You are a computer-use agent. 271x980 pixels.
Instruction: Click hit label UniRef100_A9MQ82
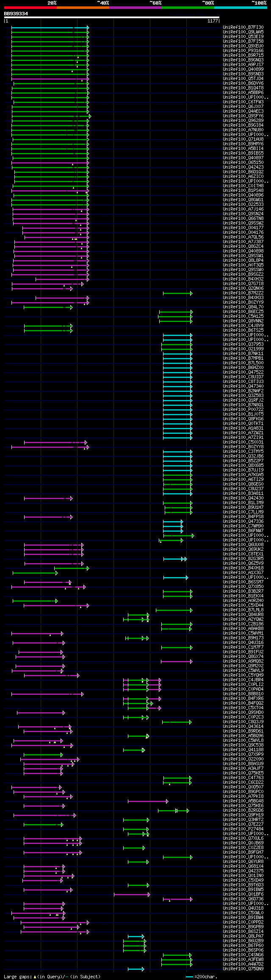tap(243, 661)
